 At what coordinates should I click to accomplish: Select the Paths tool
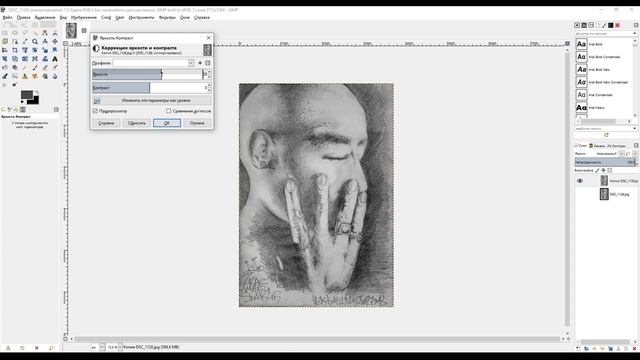[x=15, y=41]
